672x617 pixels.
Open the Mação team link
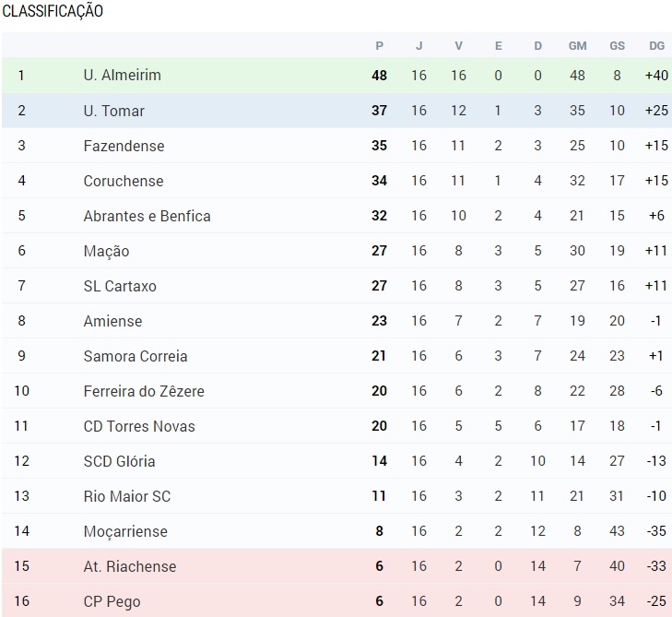point(106,251)
